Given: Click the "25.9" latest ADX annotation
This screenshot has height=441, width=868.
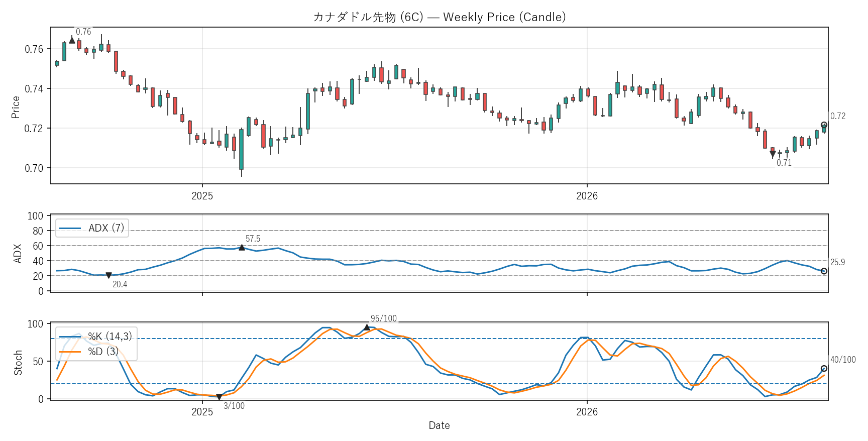Looking at the screenshot, I should (838, 262).
